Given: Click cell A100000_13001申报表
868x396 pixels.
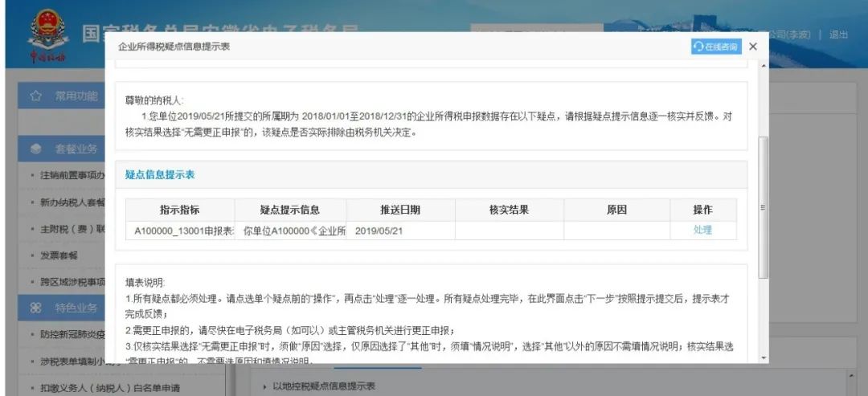Looking at the screenshot, I should [x=180, y=231].
